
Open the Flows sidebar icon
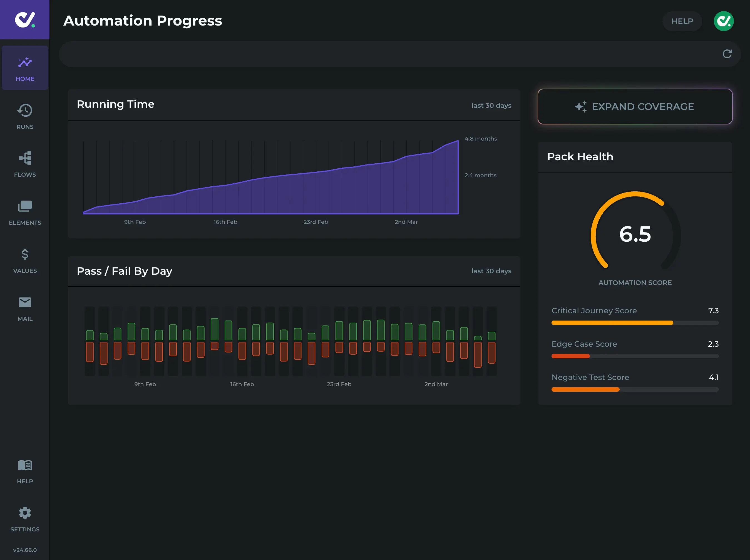tap(25, 158)
